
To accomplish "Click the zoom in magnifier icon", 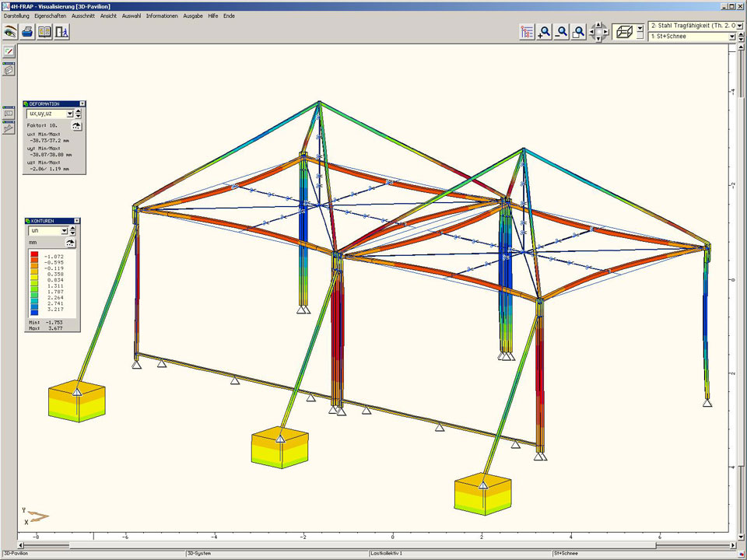I will pos(545,32).
